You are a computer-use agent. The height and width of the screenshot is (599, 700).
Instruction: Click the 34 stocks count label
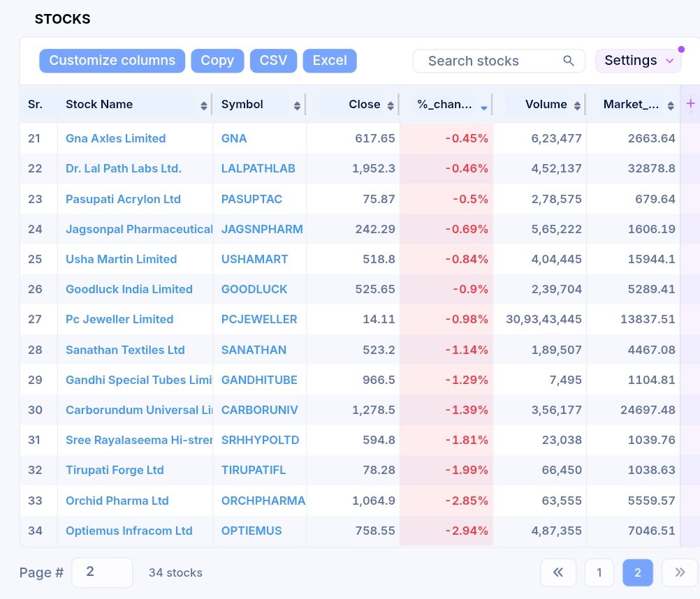175,572
